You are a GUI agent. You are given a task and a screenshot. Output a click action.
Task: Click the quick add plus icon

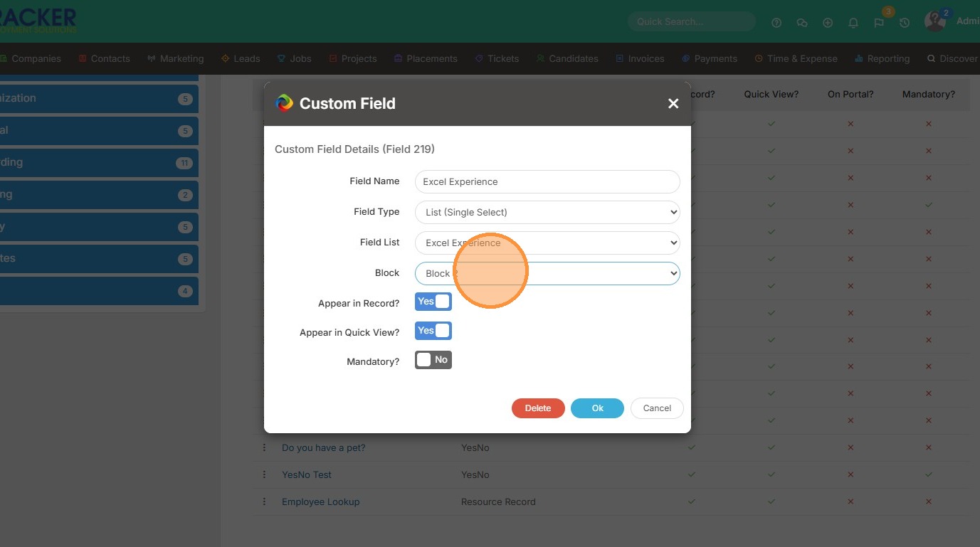tap(828, 23)
